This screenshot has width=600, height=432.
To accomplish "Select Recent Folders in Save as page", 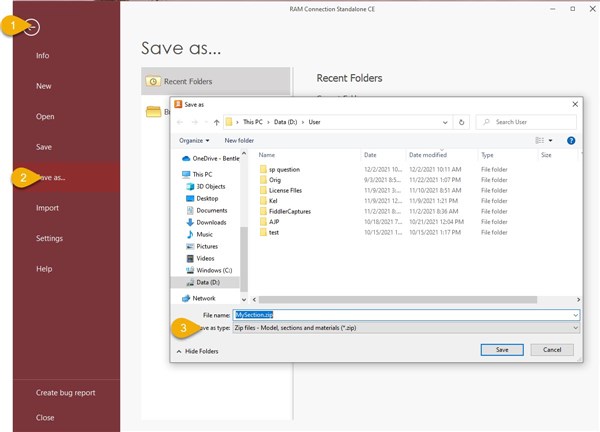I will 216,81.
